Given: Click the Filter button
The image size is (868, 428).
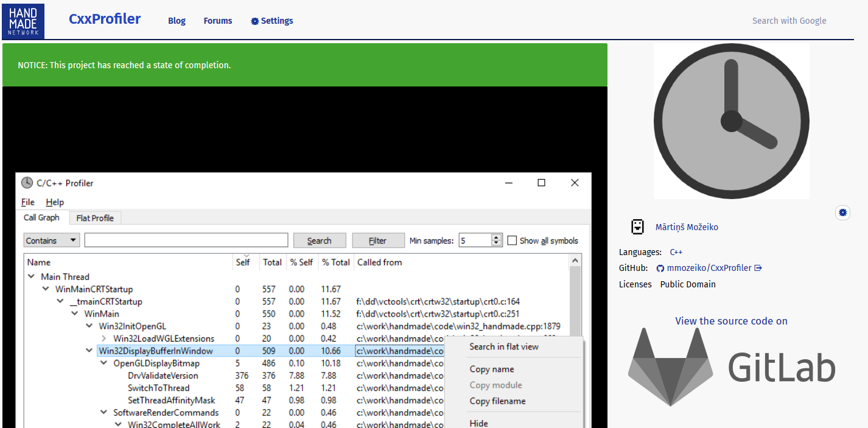Looking at the screenshot, I should click(x=378, y=240).
